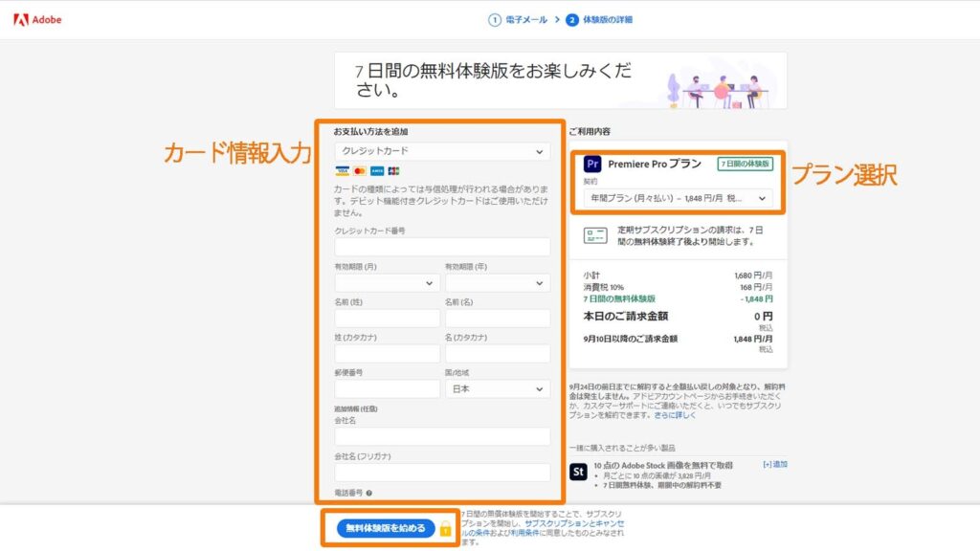Click the Visa card icon

(x=342, y=170)
